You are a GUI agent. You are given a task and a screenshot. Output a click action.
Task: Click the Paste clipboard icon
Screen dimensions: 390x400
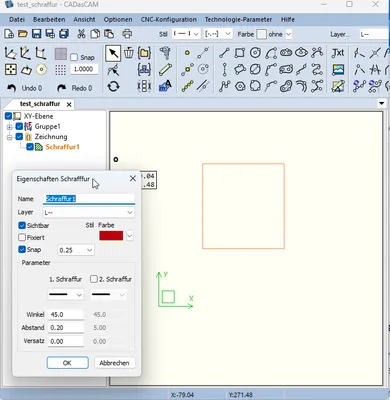click(109, 34)
